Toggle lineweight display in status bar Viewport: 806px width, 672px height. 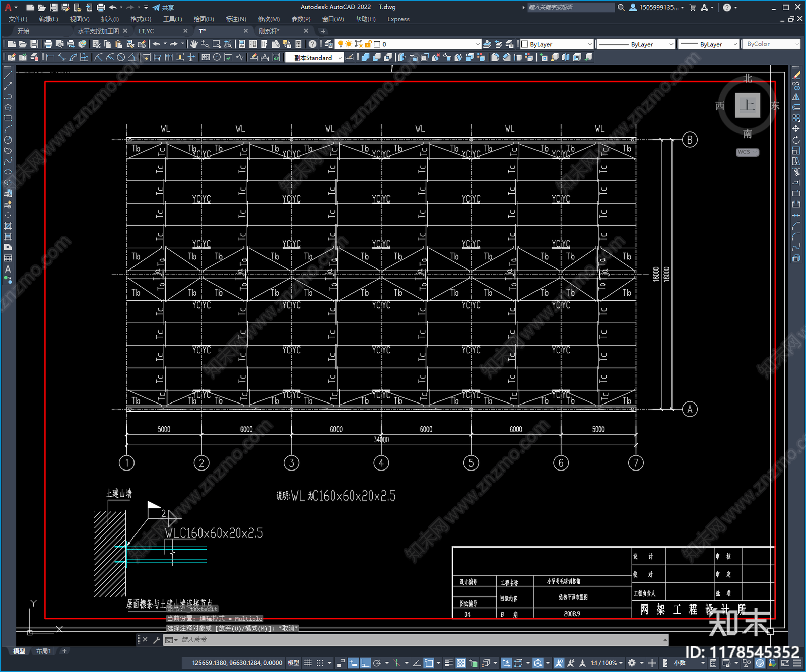point(448,663)
